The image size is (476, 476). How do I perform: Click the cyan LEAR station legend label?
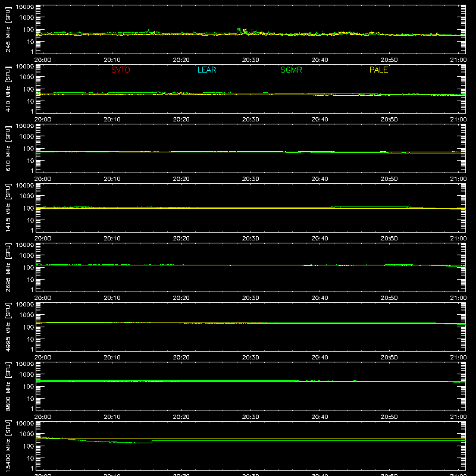pos(206,70)
